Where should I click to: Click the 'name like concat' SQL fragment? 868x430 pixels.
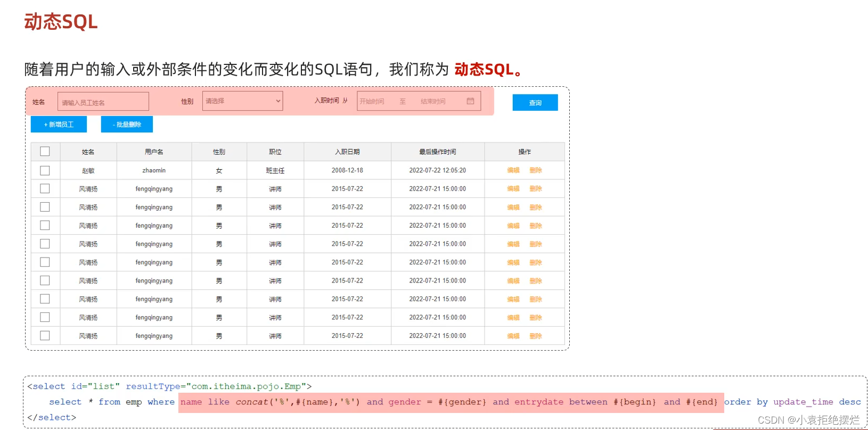tap(225, 402)
